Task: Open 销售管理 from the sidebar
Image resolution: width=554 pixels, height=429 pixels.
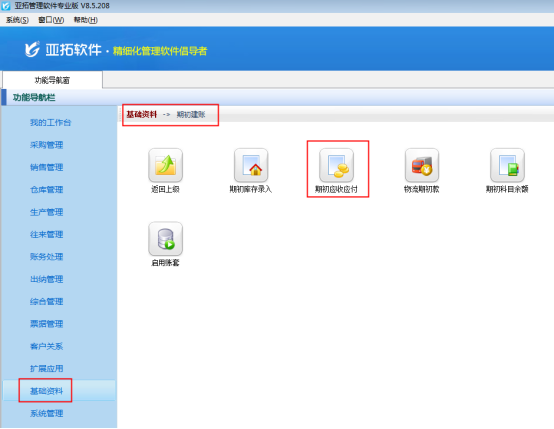Action: point(47,167)
